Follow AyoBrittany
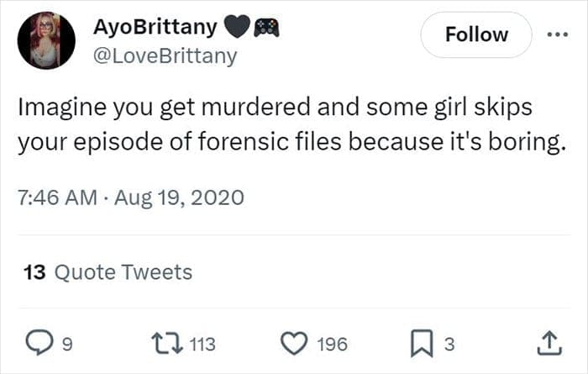Screen dimensions: 588x374 pyautogui.click(x=476, y=35)
